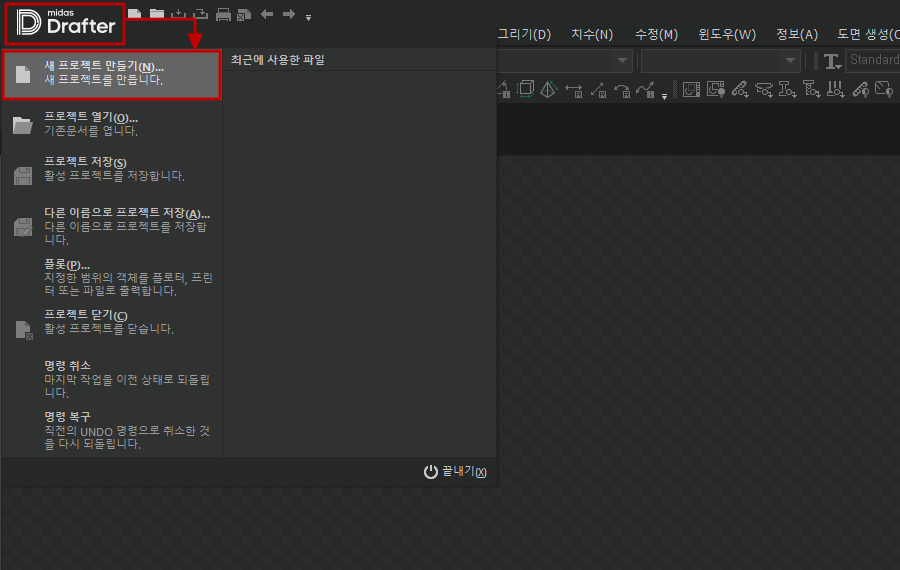Click the 최근에 사용한 파일 header text
900x570 pixels.
pyautogui.click(x=278, y=60)
